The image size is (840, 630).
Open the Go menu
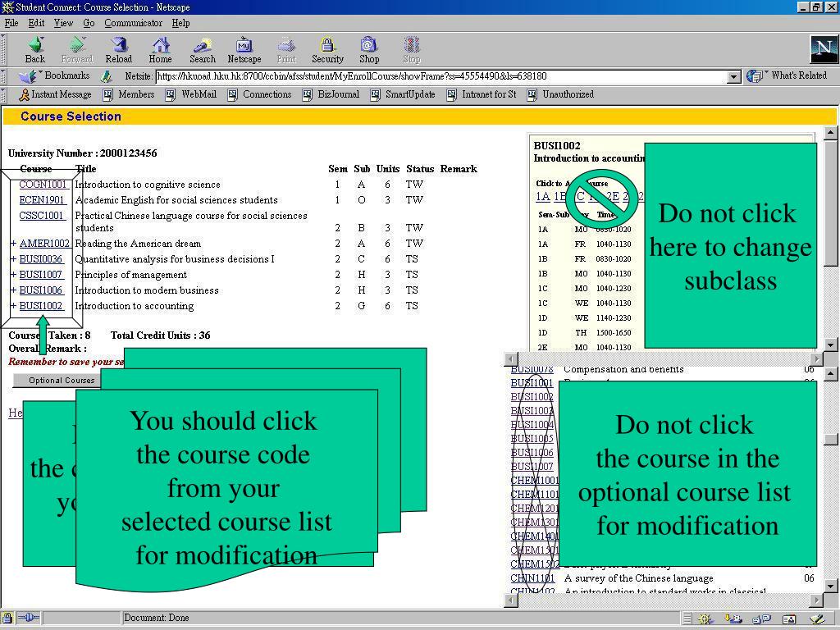[x=89, y=23]
